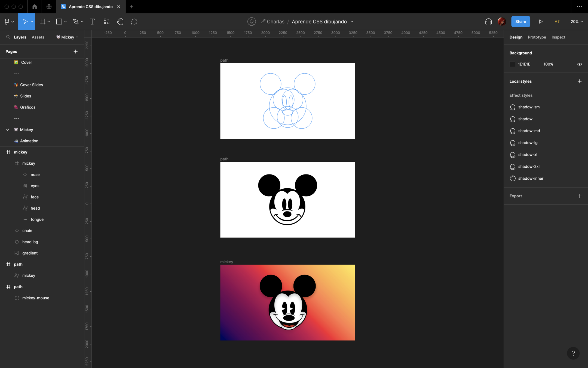
Task: Switch to the Prototype tab
Action: tap(537, 37)
